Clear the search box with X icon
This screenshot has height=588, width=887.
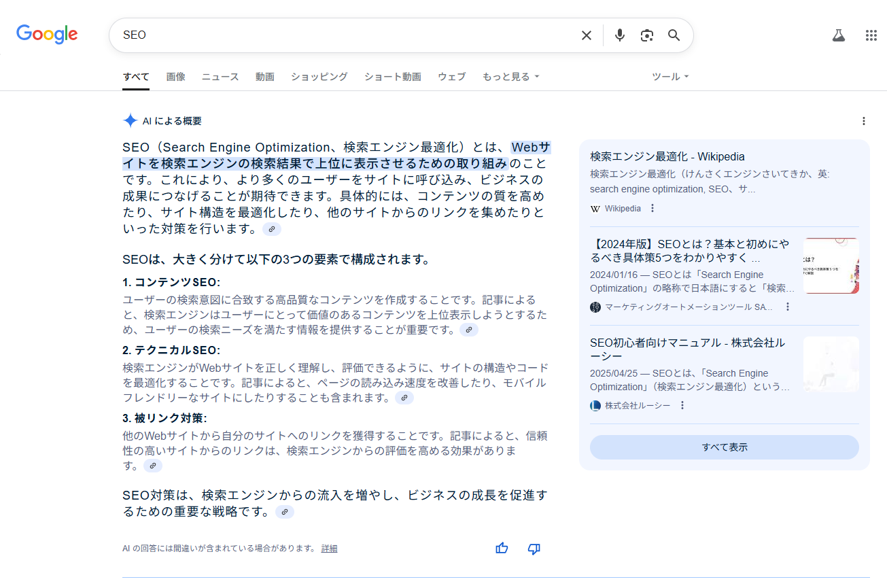[x=586, y=35]
